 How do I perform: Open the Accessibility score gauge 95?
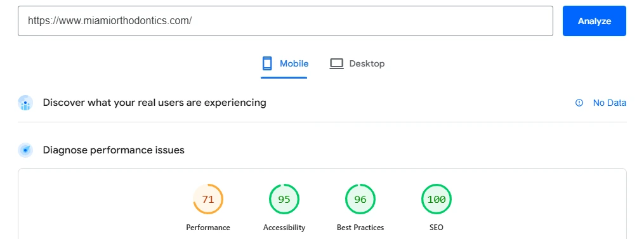click(284, 199)
